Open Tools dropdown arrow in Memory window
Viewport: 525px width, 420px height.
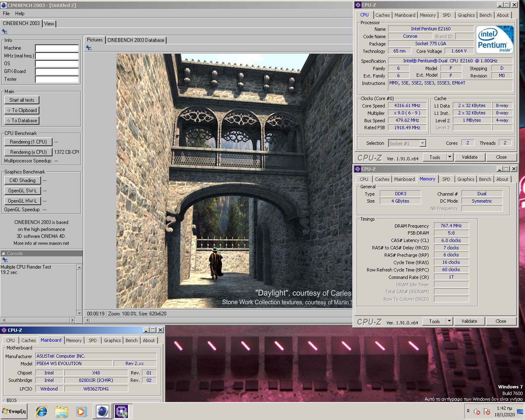click(449, 321)
